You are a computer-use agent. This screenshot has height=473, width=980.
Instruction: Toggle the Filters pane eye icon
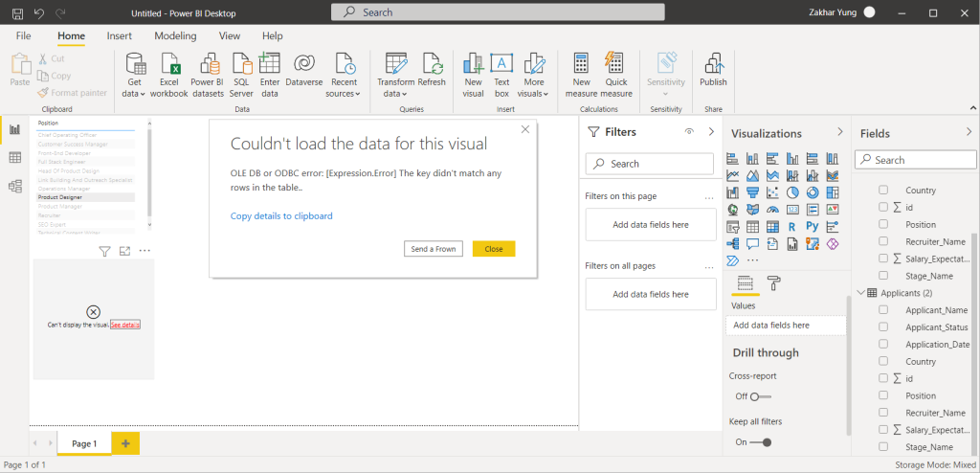point(689,132)
